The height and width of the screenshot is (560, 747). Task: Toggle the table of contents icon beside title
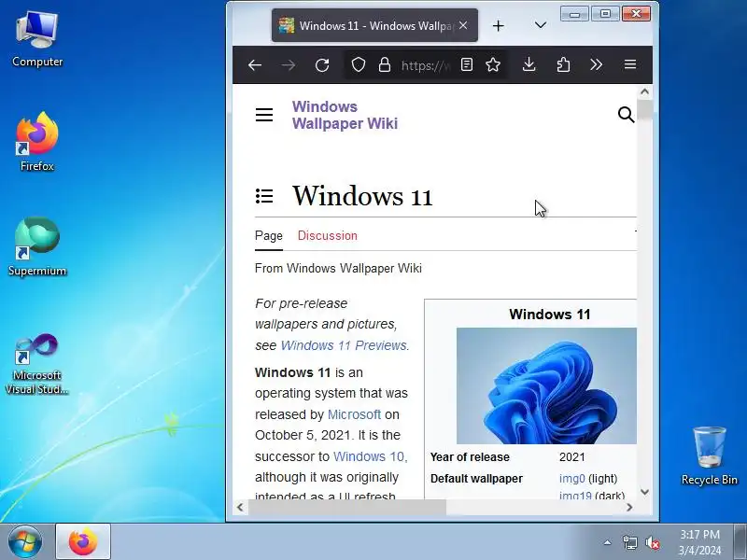point(264,196)
